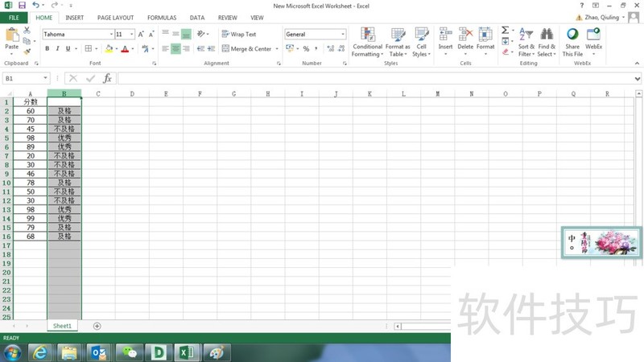This screenshot has width=644, height=362.
Task: Switch to the FORMULAS tab
Action: [162, 18]
